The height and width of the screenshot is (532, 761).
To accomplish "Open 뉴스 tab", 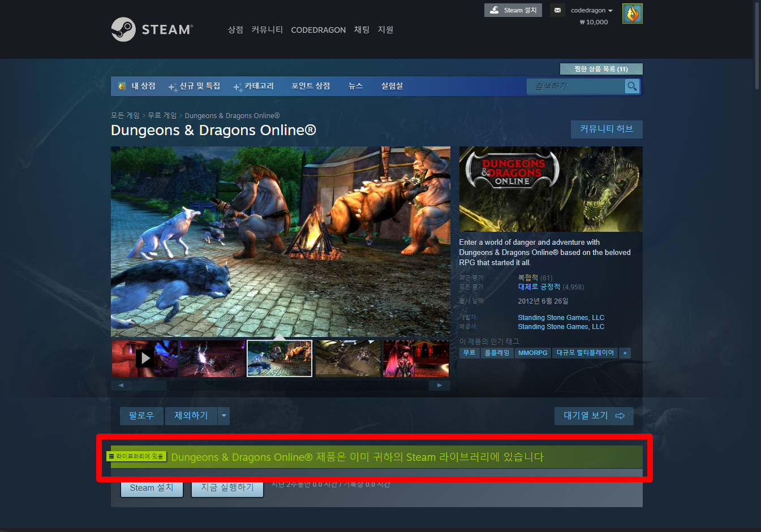I will click(355, 86).
